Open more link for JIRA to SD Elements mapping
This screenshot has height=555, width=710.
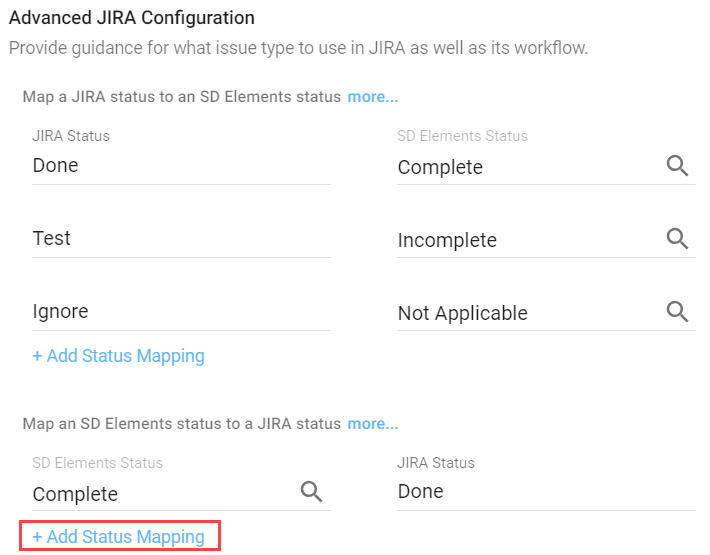coord(373,96)
